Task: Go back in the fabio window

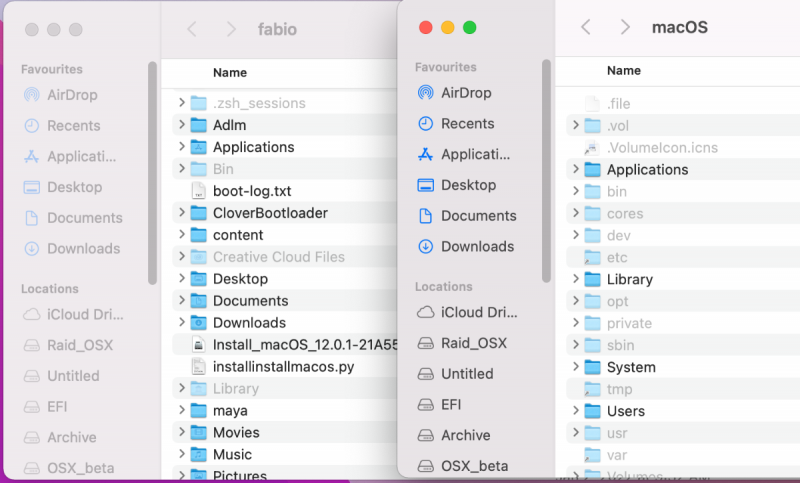Action: click(192, 29)
